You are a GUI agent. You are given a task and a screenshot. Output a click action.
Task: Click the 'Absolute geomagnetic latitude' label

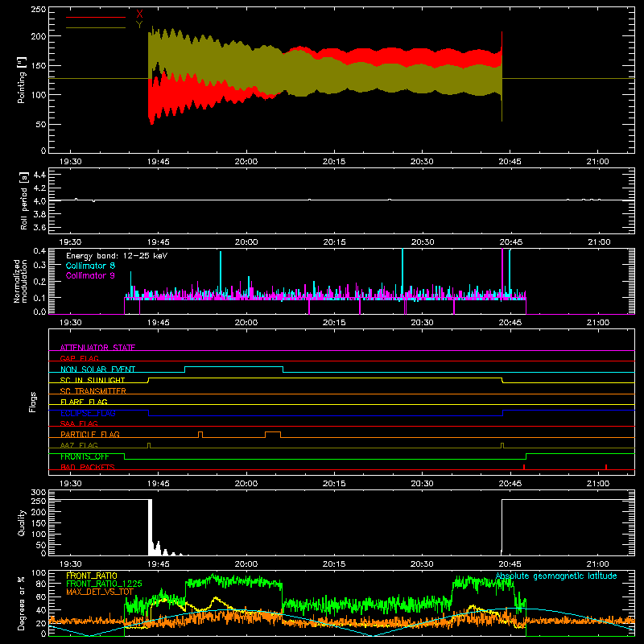[x=556, y=576]
